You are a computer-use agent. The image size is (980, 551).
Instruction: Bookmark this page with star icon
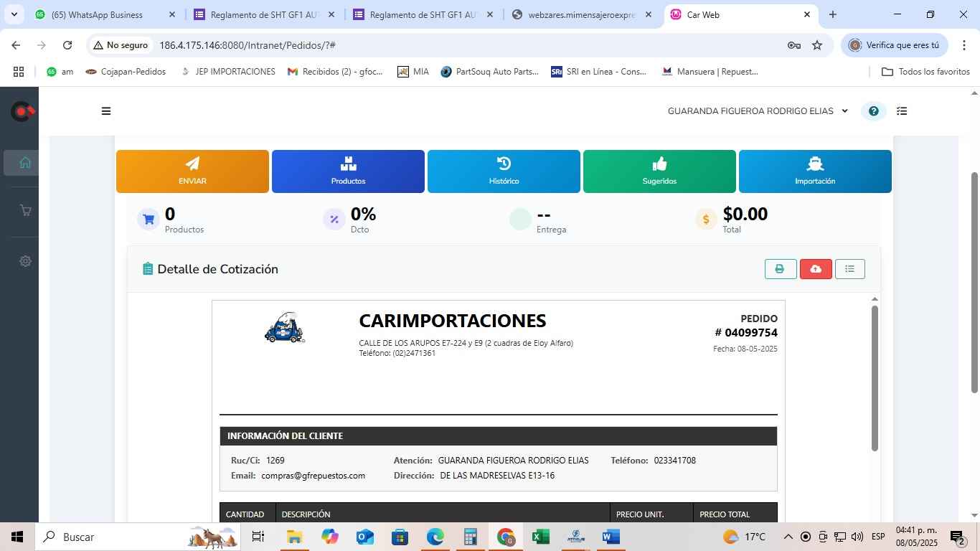(x=817, y=45)
